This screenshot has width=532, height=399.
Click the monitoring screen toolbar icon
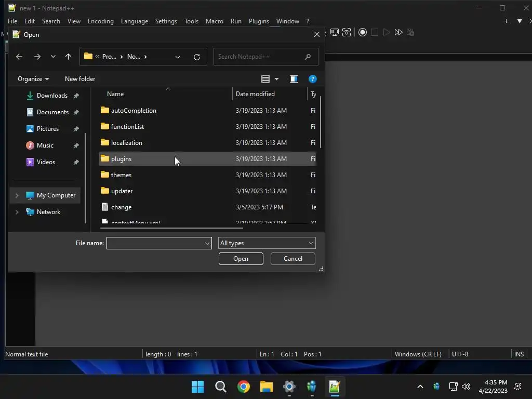click(335, 32)
